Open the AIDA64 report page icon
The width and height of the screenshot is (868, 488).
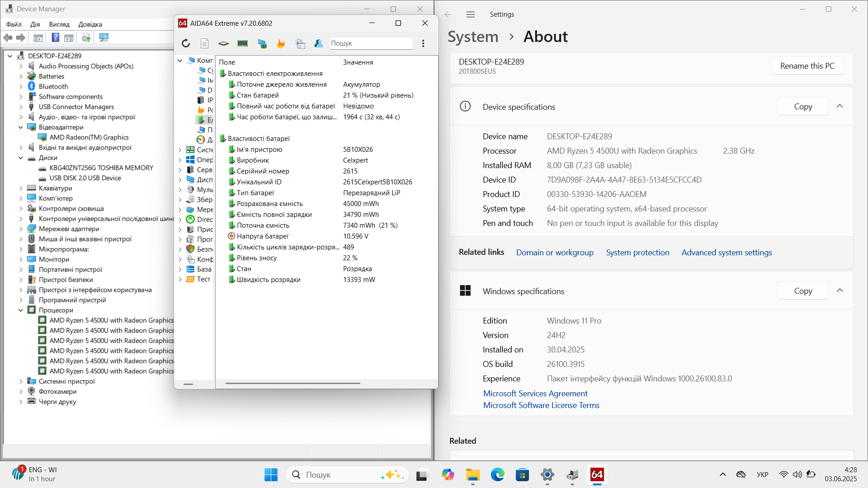pos(205,43)
